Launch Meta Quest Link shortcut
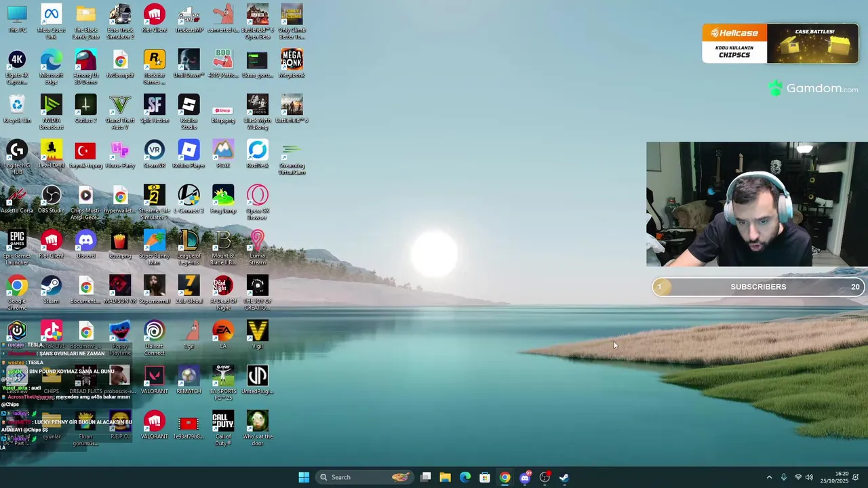 tap(52, 22)
